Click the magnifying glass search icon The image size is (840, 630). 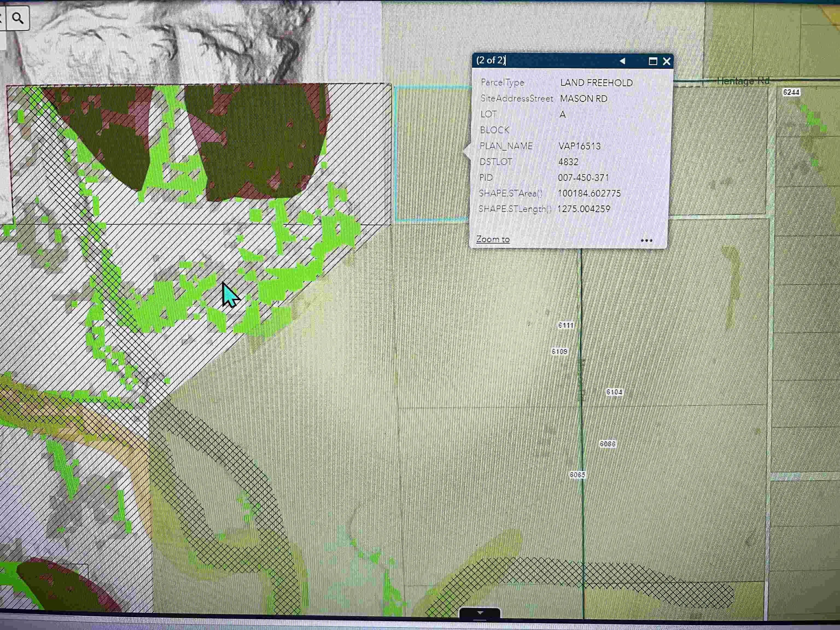pos(17,18)
